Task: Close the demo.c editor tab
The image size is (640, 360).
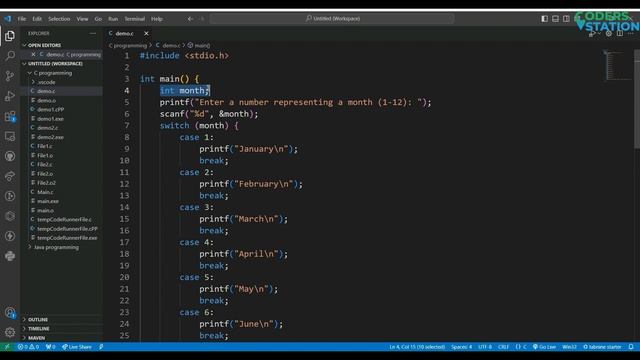Action: [146, 33]
